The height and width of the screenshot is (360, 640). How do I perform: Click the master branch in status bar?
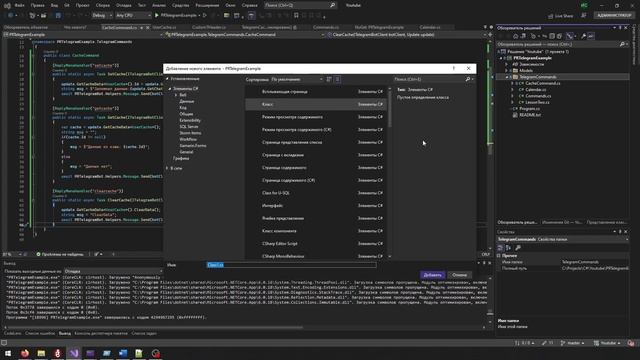[x=573, y=343]
